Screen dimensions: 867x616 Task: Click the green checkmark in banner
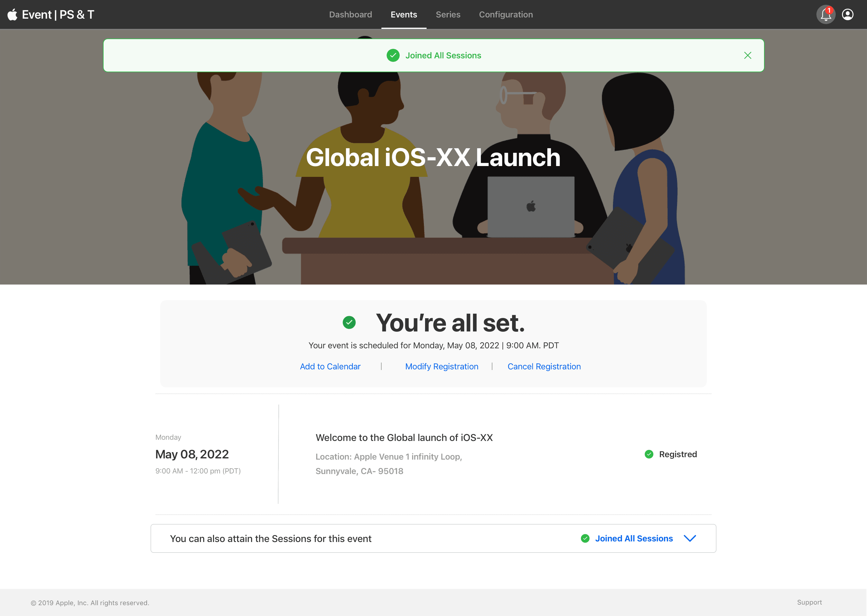tap(393, 55)
